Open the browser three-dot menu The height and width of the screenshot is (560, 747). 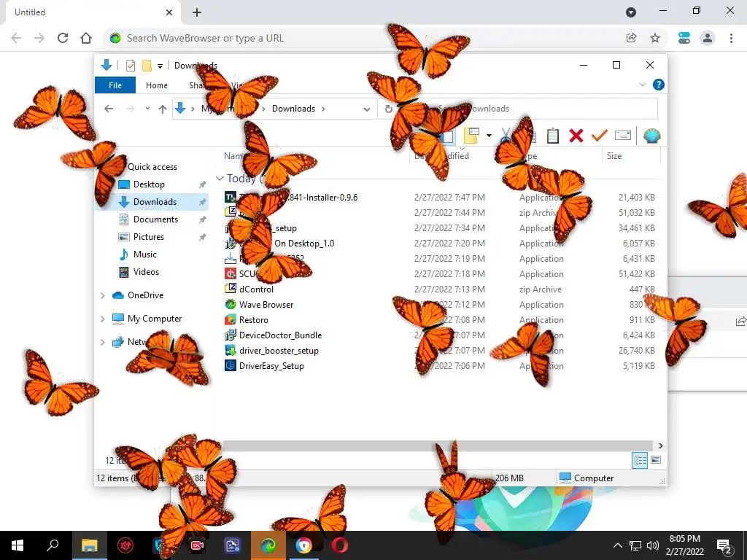click(731, 38)
